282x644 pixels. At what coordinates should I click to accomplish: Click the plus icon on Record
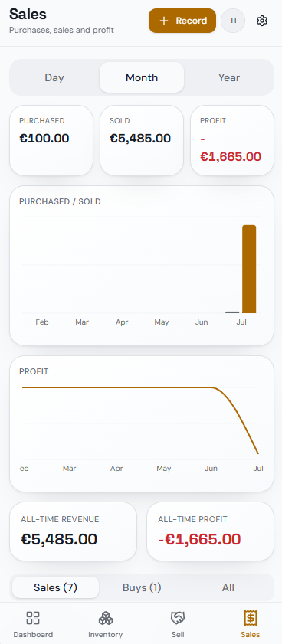(164, 21)
